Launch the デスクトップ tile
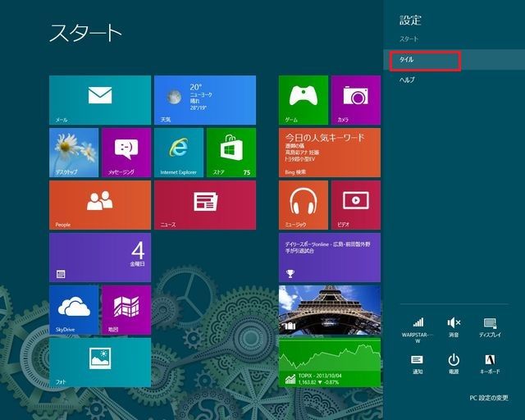The image size is (525, 420). pyautogui.click(x=74, y=153)
